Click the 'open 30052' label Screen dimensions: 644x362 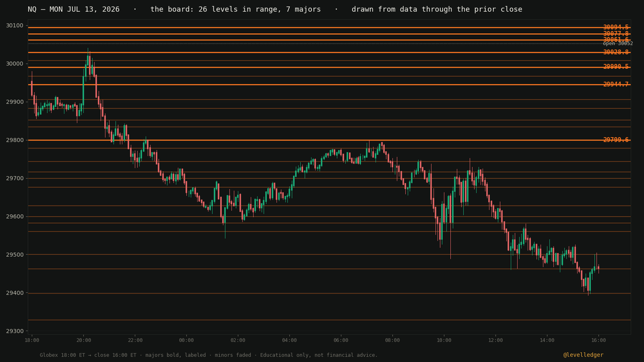(618, 43)
